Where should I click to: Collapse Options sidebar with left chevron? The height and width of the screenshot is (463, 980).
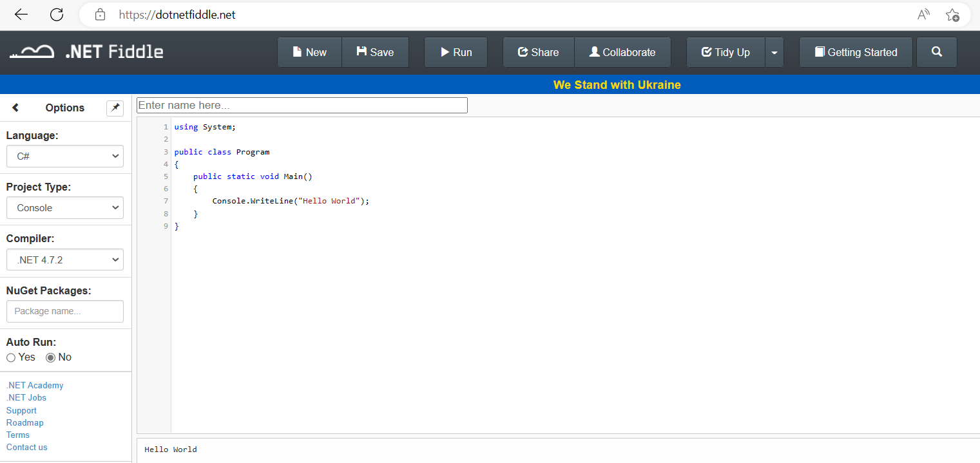click(x=15, y=108)
